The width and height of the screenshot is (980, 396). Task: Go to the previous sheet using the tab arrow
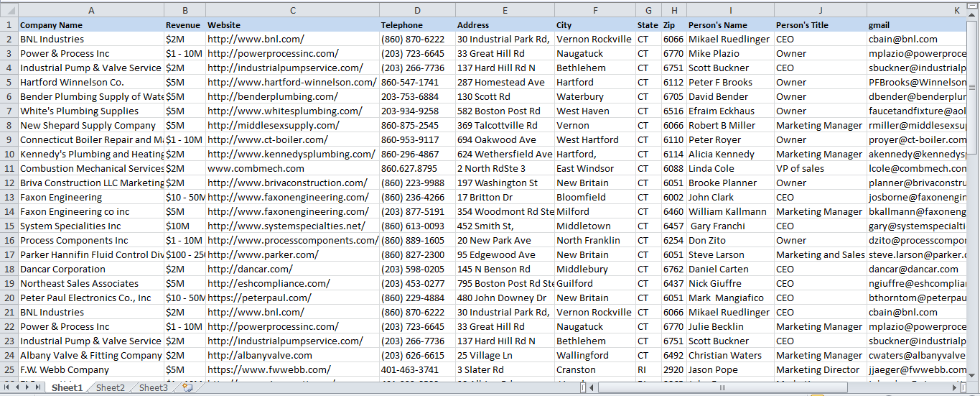point(19,387)
